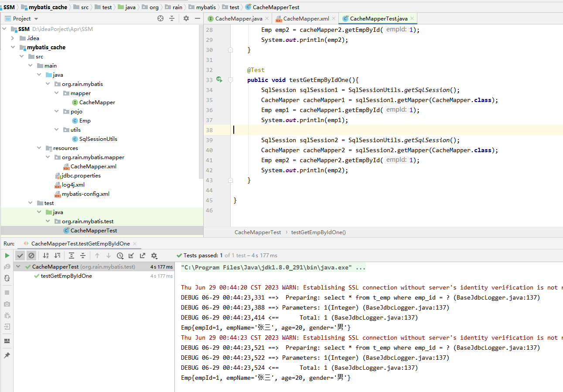
Task: Expand the .idea folder
Action: coord(13,38)
